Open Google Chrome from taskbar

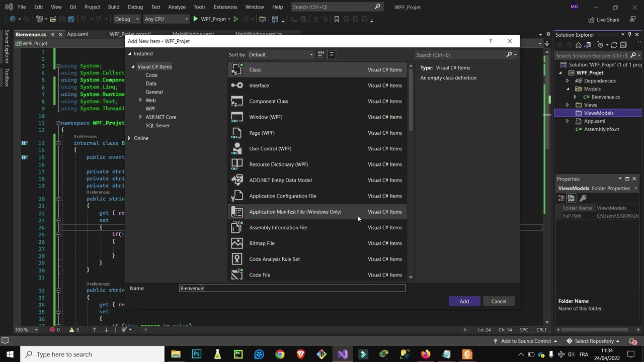(x=280, y=354)
